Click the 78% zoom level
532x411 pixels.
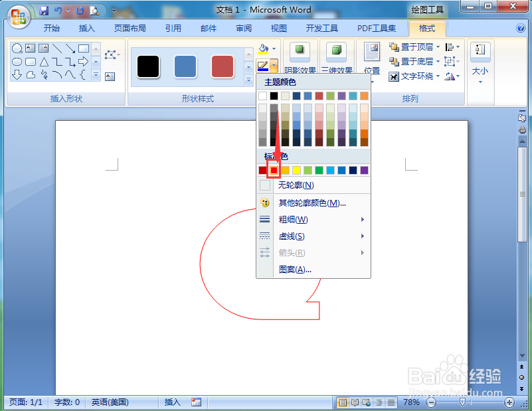click(x=411, y=402)
